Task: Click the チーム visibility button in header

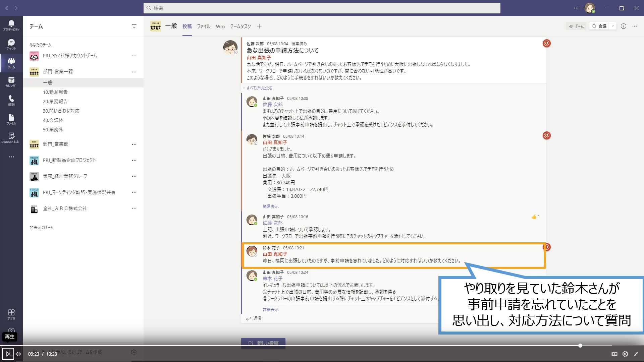Action: 576,26
